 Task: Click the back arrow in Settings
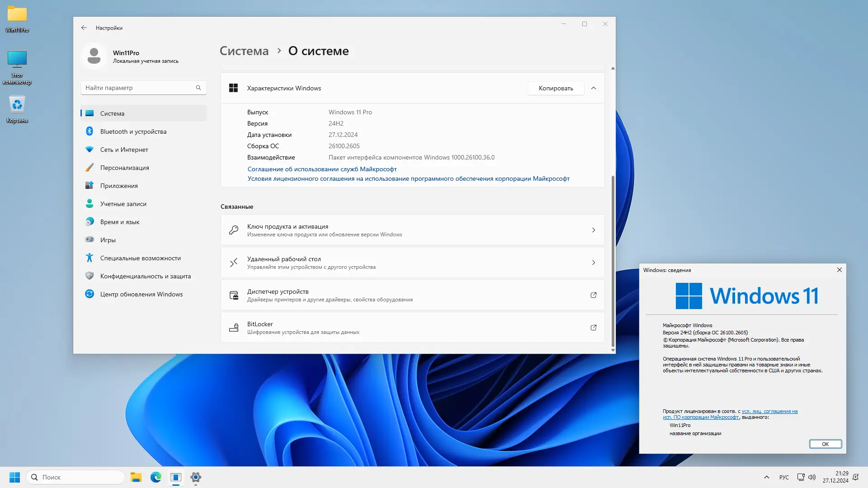[84, 28]
